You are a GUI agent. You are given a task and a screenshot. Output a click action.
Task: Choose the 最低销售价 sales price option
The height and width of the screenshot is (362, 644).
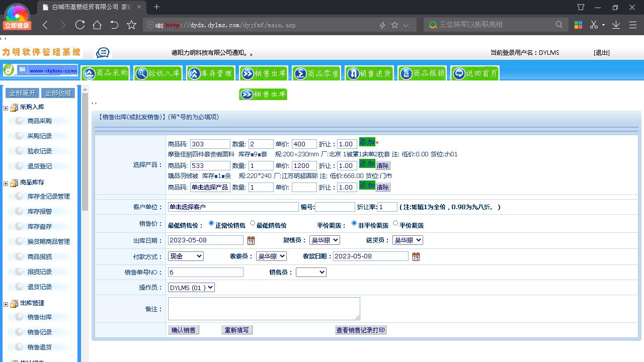pos(252,224)
